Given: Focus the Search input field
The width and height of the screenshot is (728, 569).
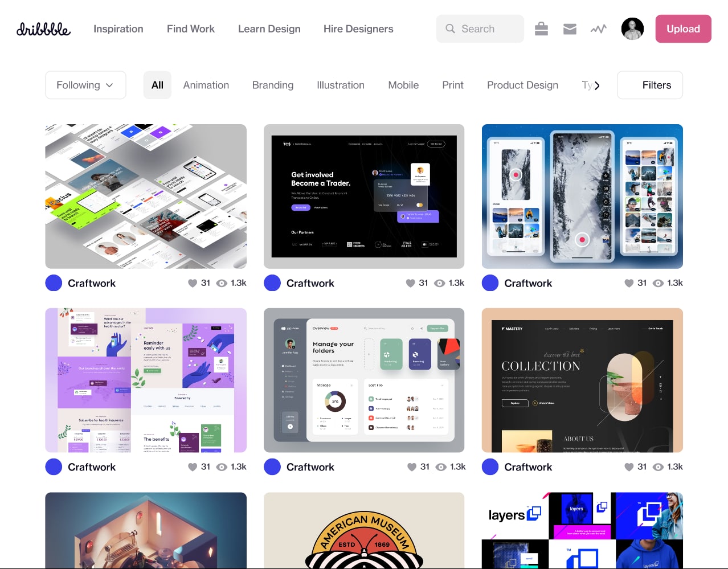Looking at the screenshot, I should pos(480,28).
